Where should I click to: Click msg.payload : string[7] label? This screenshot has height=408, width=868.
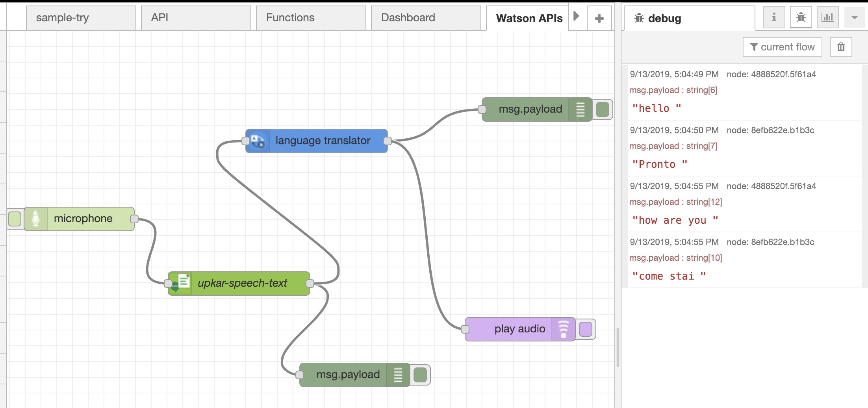click(673, 146)
